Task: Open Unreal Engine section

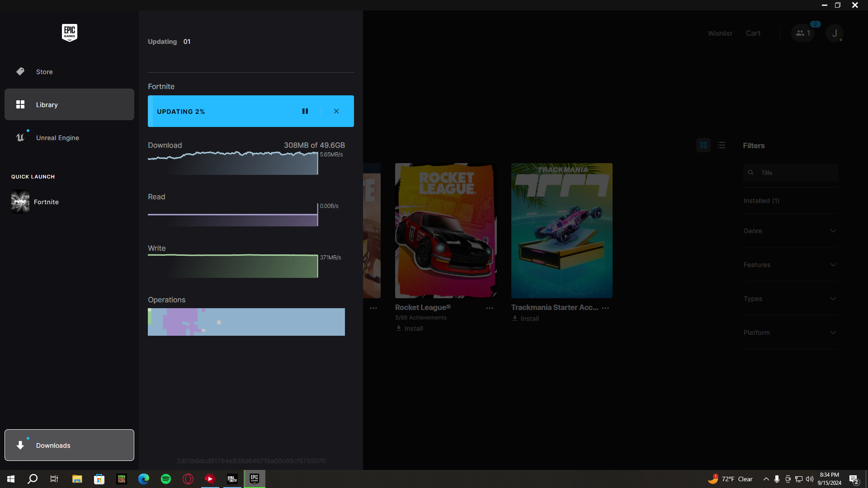Action: pos(57,138)
